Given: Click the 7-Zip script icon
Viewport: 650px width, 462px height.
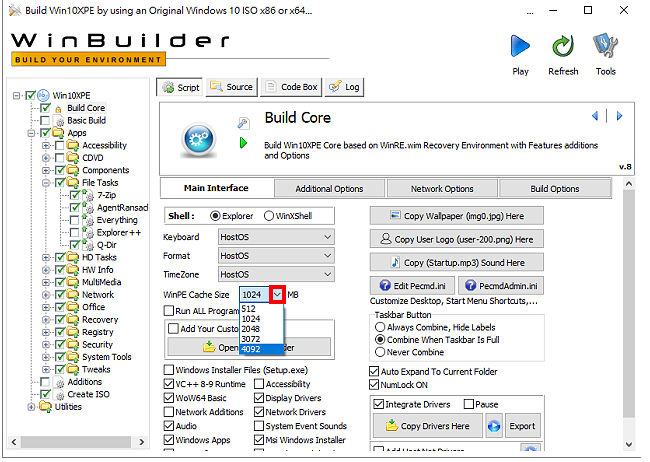Looking at the screenshot, I should tap(88, 195).
